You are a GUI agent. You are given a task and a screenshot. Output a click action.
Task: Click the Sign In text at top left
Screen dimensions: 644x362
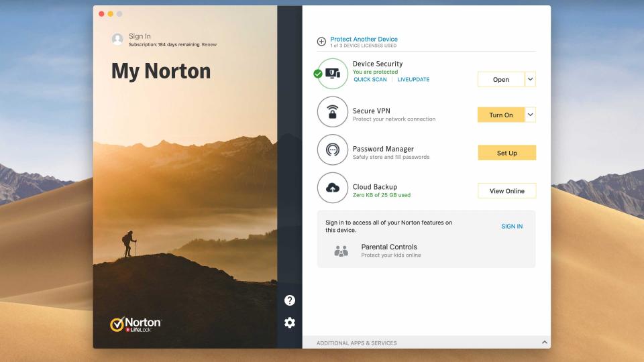point(140,36)
